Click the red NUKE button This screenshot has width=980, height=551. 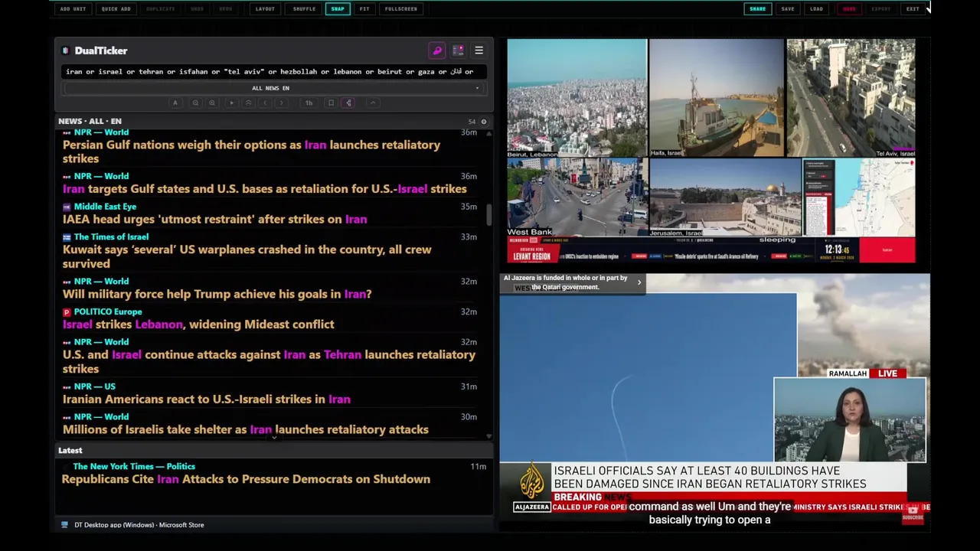coord(849,9)
